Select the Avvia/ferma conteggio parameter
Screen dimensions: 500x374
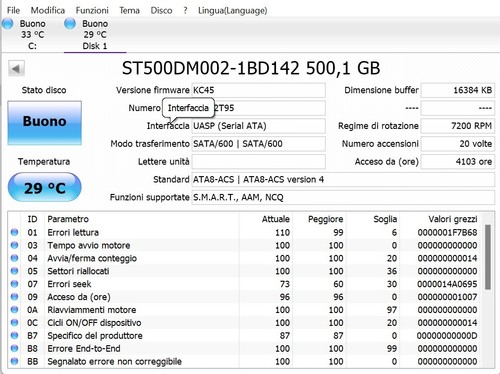pyautogui.click(x=92, y=258)
